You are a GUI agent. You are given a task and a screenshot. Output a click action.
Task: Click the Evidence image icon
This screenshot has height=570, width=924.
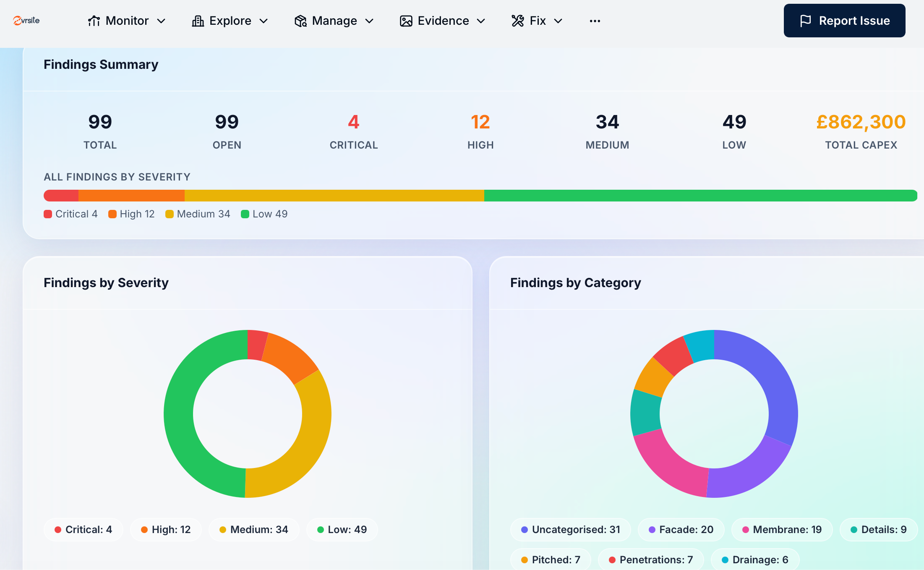click(x=405, y=21)
